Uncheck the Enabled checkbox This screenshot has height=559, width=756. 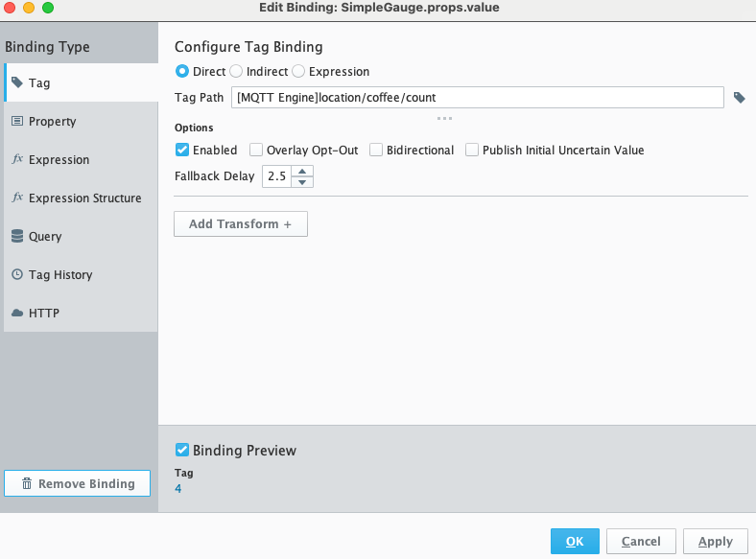pyautogui.click(x=182, y=150)
